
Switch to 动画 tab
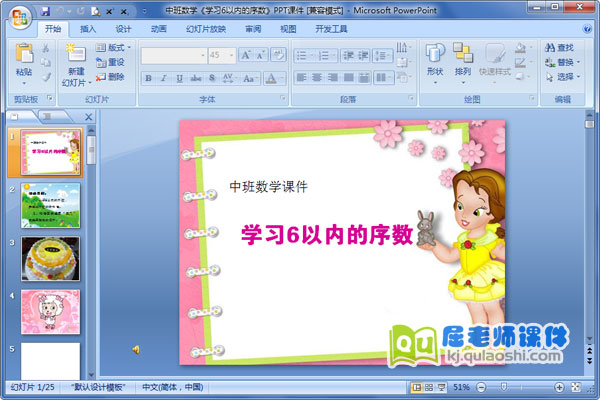(x=158, y=29)
